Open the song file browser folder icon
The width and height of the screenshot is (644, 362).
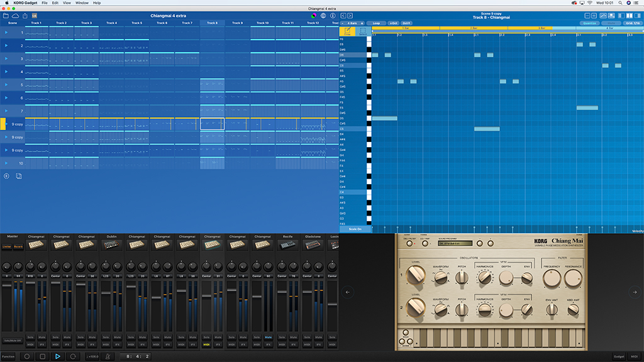(6, 16)
